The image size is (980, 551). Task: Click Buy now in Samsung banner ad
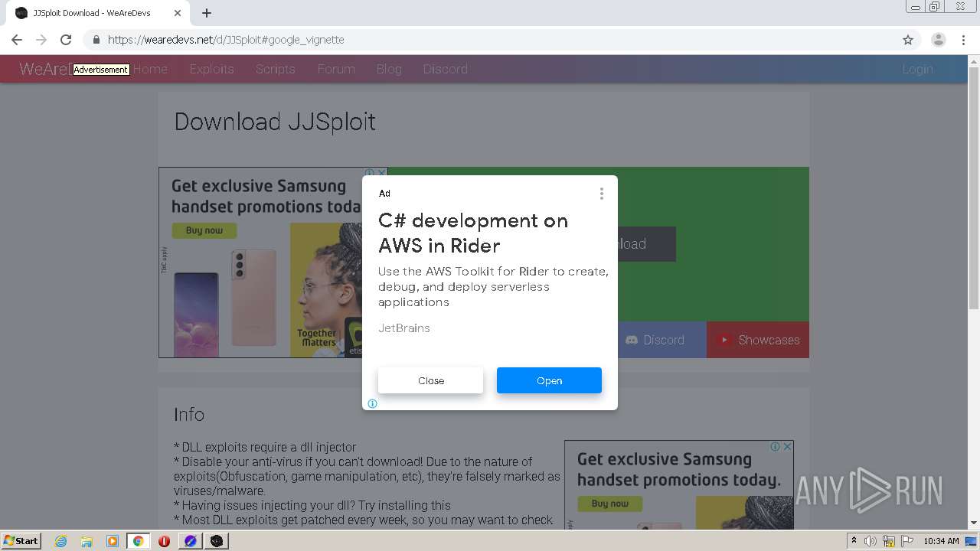coord(204,230)
